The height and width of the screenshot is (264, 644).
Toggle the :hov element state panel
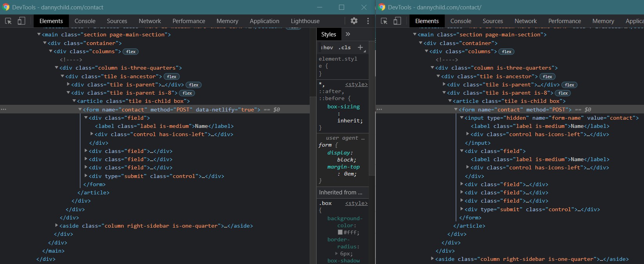[327, 48]
